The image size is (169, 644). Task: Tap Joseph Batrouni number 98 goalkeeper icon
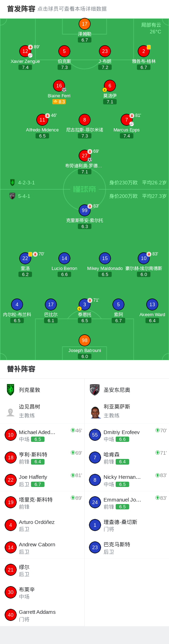point(84,340)
